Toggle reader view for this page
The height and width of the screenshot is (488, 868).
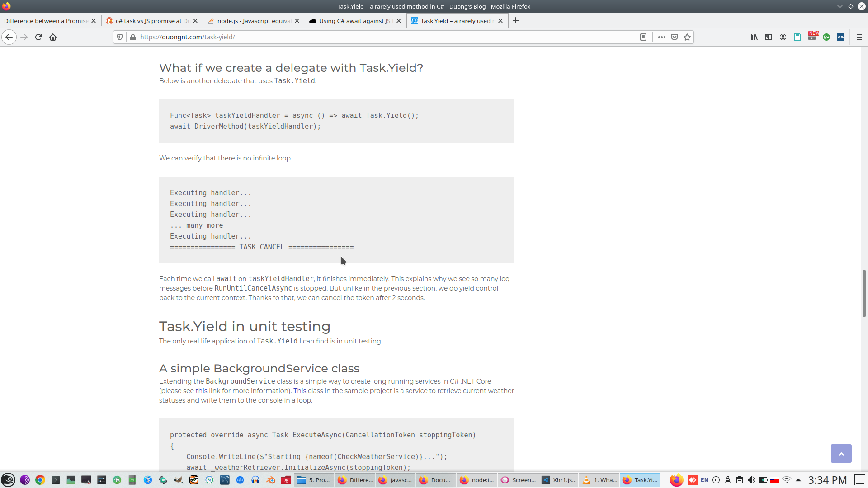(x=643, y=37)
